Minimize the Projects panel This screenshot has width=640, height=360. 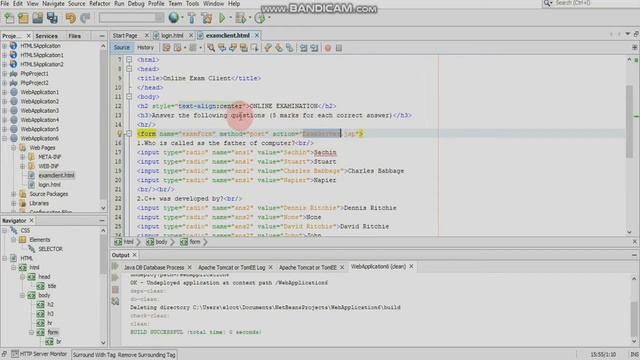click(102, 36)
